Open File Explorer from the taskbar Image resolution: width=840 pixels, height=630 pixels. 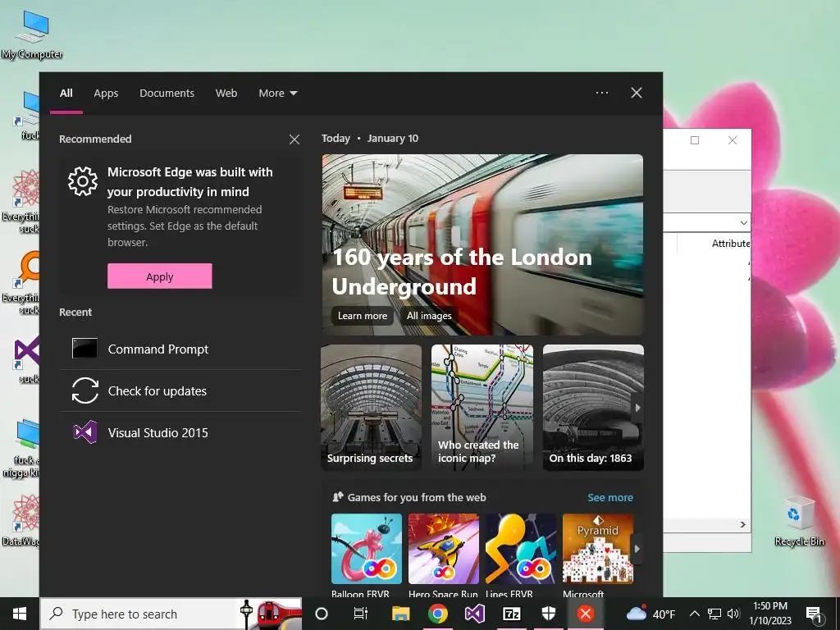400,614
